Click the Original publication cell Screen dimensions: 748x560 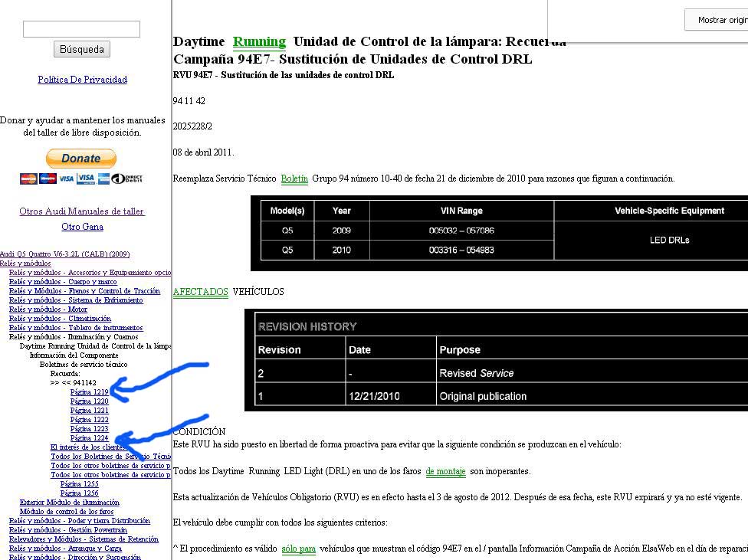coord(592,396)
